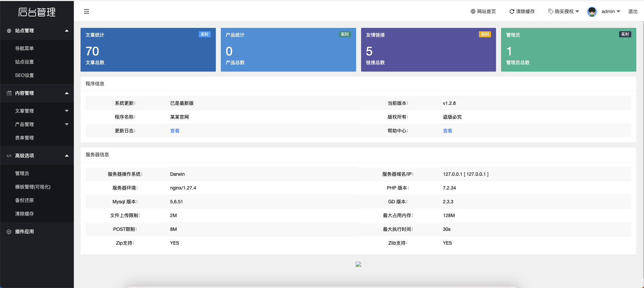Screen dimensions: 644x288
Task: Expand the 产品管理 submenu arrow
Action: (67, 124)
